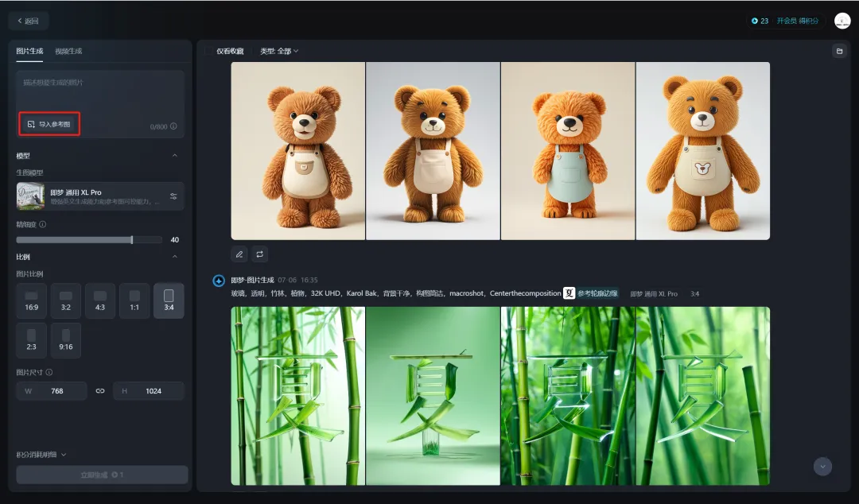Select the 1:1 aspect ratio option
Image resolution: width=859 pixels, height=504 pixels.
click(134, 300)
